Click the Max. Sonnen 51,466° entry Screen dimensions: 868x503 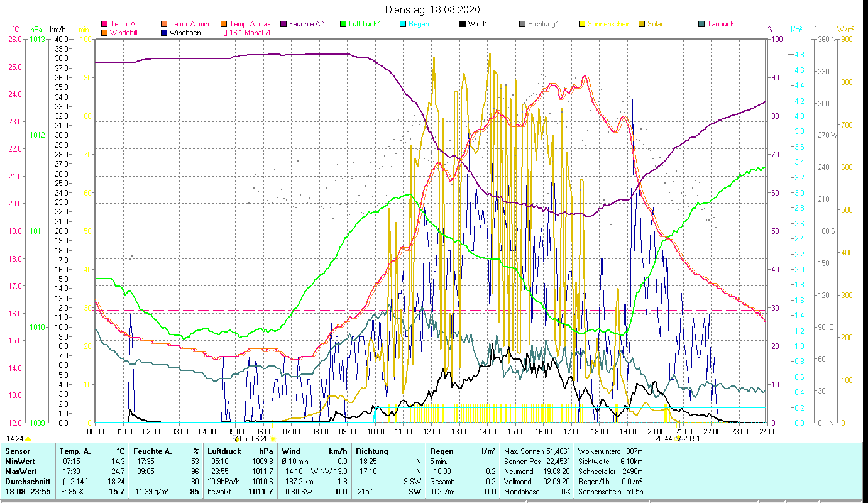tap(537, 451)
